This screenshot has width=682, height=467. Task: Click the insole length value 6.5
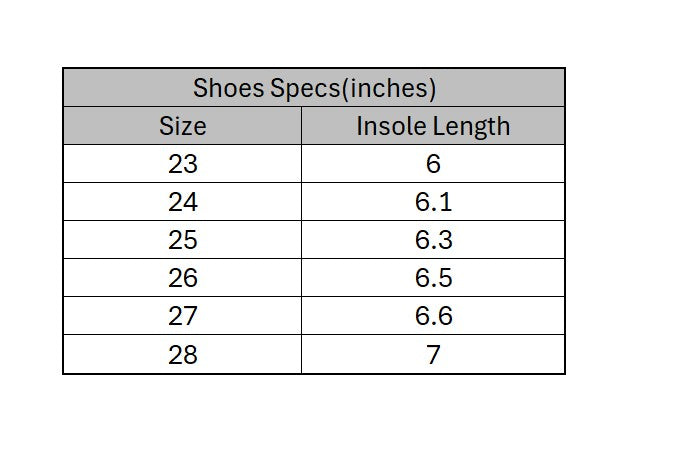433,278
